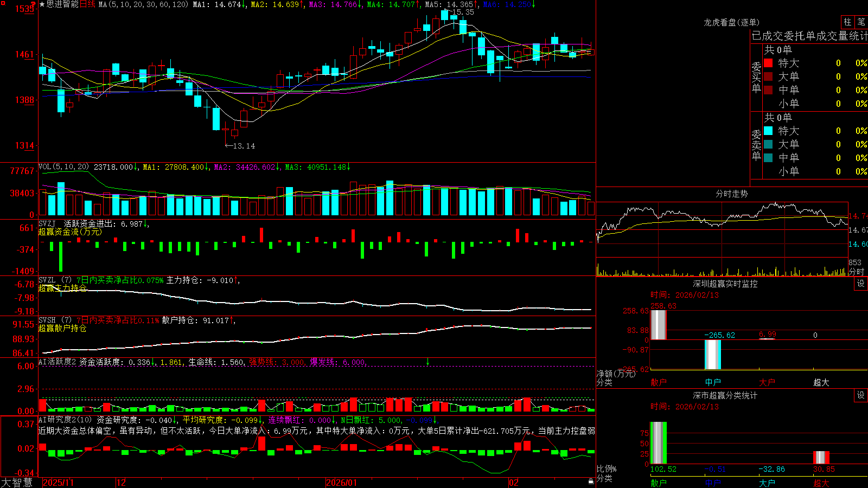Click the 强势线: 3.000 red label
The width and height of the screenshot is (868, 488).
[277, 362]
